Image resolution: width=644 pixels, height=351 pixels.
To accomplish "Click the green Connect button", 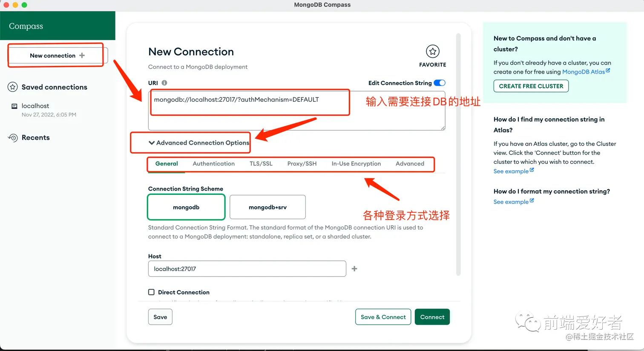I will click(432, 317).
